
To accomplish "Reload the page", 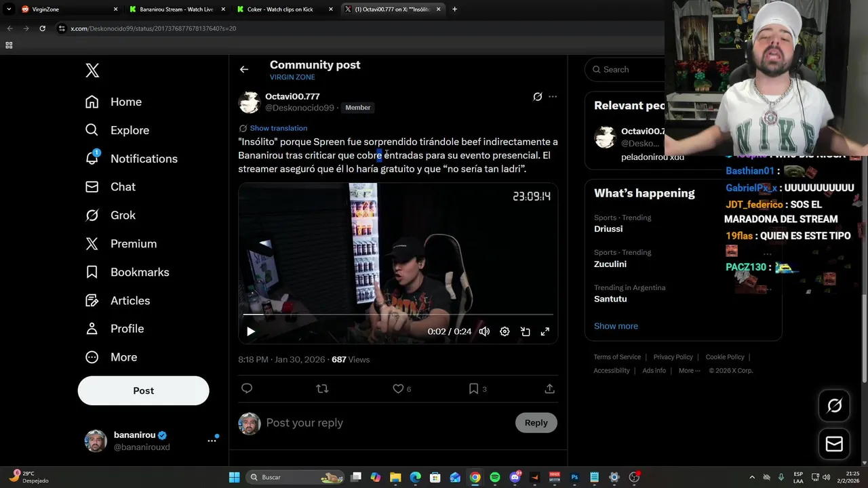I will pyautogui.click(x=42, y=28).
